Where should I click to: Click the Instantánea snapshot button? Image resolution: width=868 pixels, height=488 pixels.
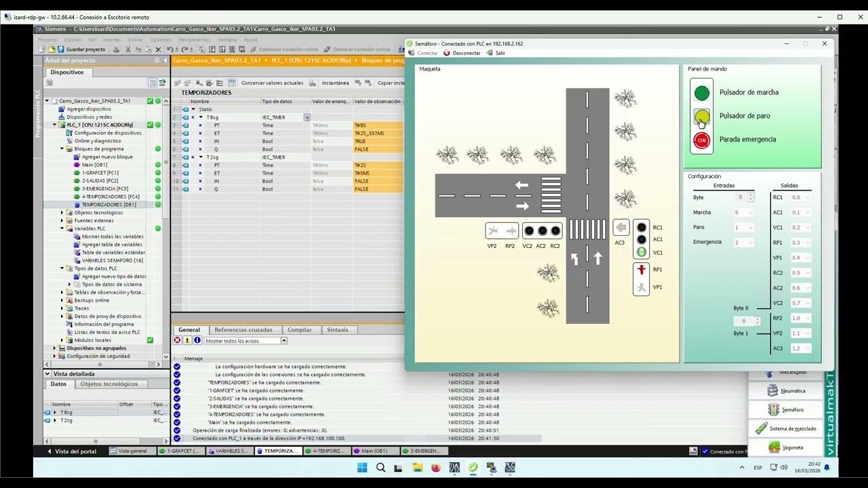pos(335,83)
